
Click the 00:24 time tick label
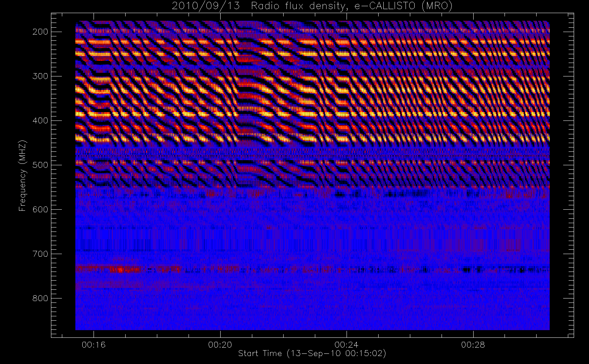[347, 345]
